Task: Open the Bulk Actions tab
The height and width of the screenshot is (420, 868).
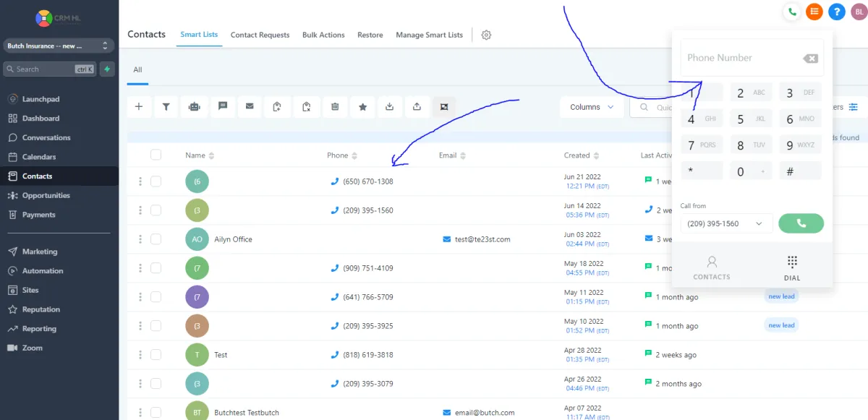Action: click(x=323, y=35)
